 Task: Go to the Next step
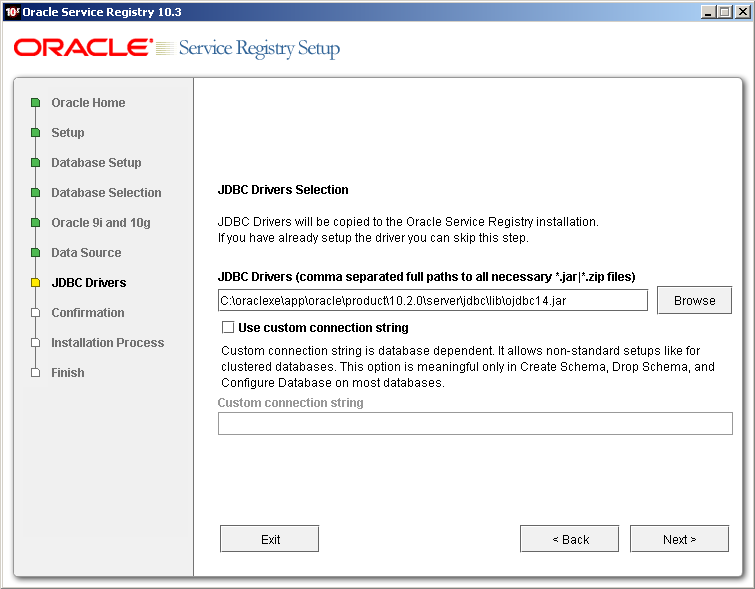pos(679,539)
